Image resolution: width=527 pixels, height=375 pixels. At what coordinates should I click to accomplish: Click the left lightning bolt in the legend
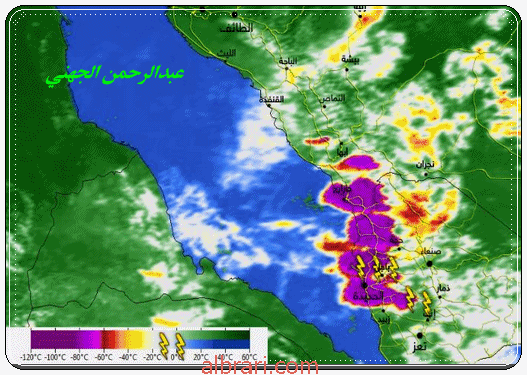(x=164, y=346)
